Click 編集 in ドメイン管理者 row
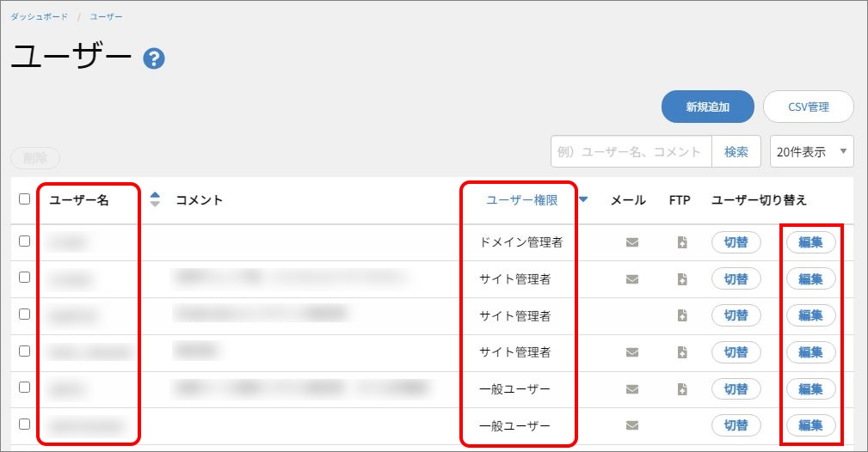The width and height of the screenshot is (868, 452). pos(810,242)
